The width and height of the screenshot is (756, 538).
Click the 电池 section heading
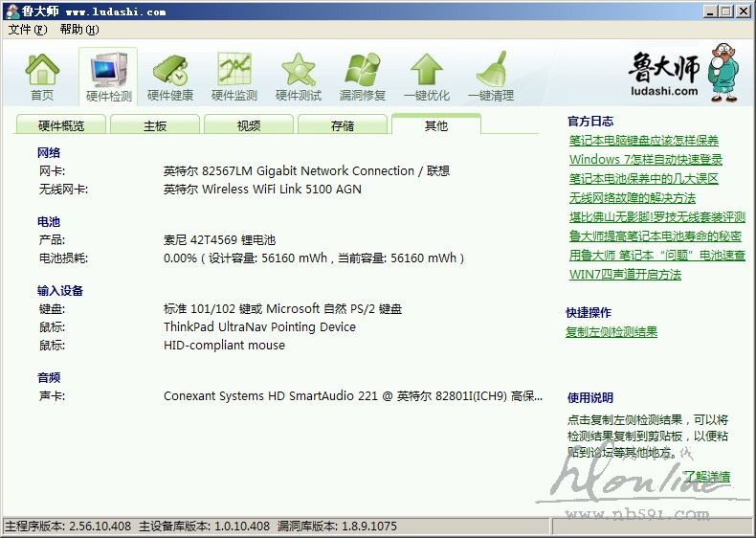tap(49, 222)
